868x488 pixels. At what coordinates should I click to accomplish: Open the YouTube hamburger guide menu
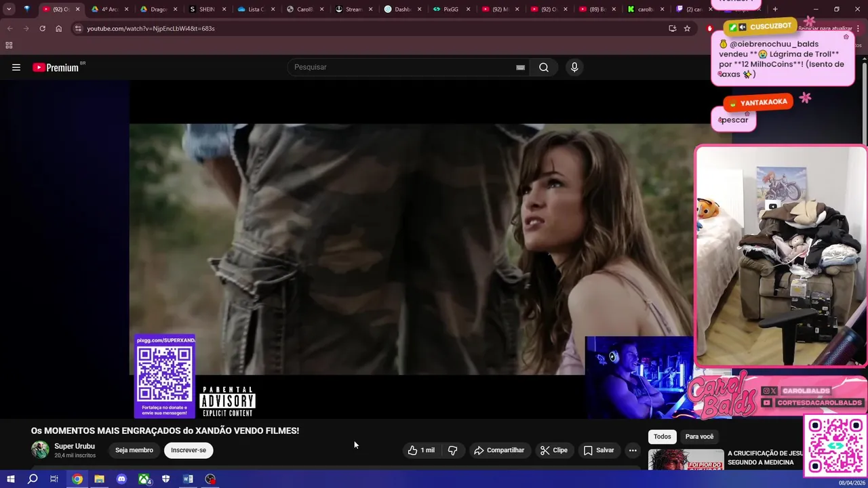coord(16,67)
